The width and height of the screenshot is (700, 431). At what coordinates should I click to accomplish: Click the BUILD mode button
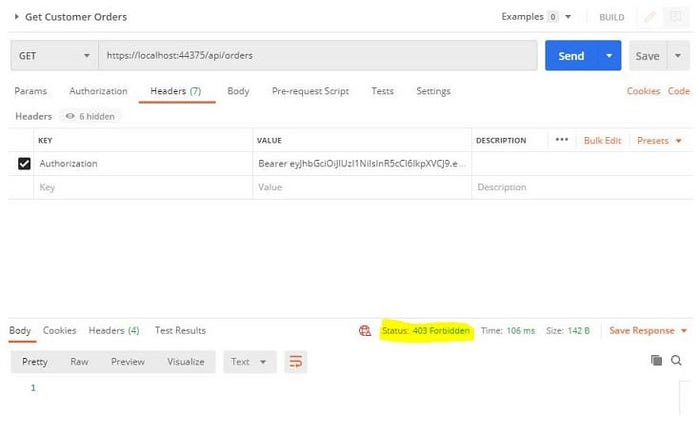tap(611, 17)
